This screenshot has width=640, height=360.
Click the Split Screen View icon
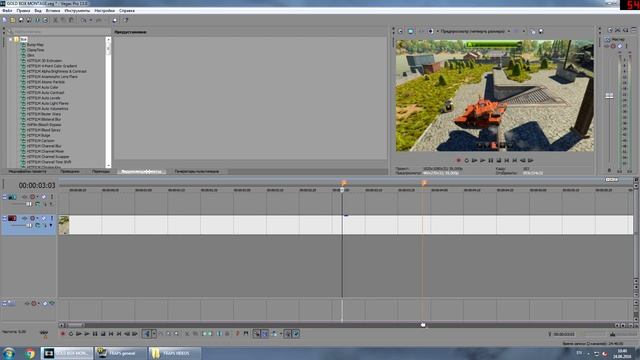(x=431, y=31)
